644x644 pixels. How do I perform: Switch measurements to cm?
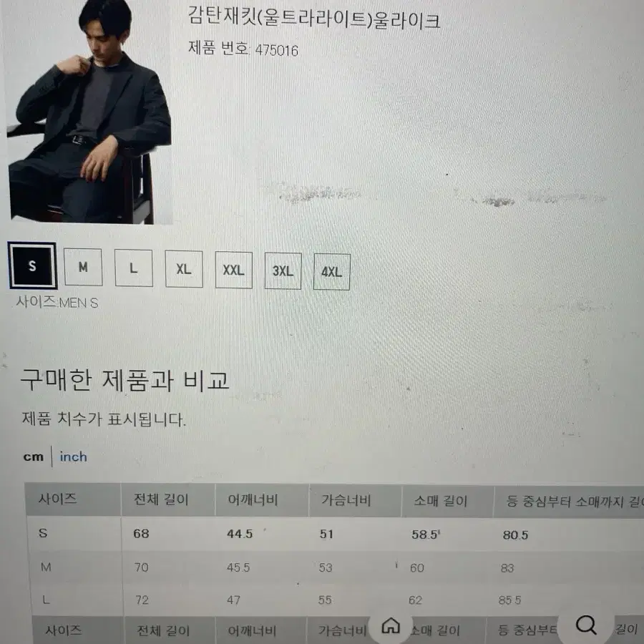click(x=33, y=457)
